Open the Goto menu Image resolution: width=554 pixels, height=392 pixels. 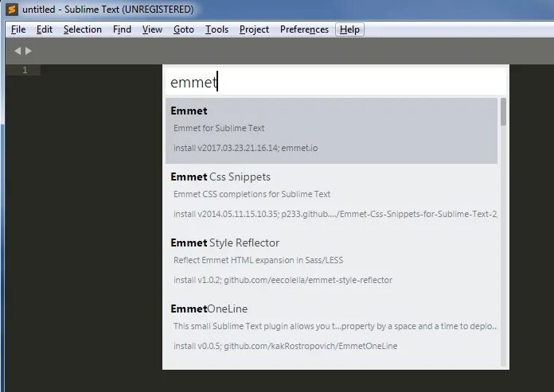pyautogui.click(x=184, y=29)
